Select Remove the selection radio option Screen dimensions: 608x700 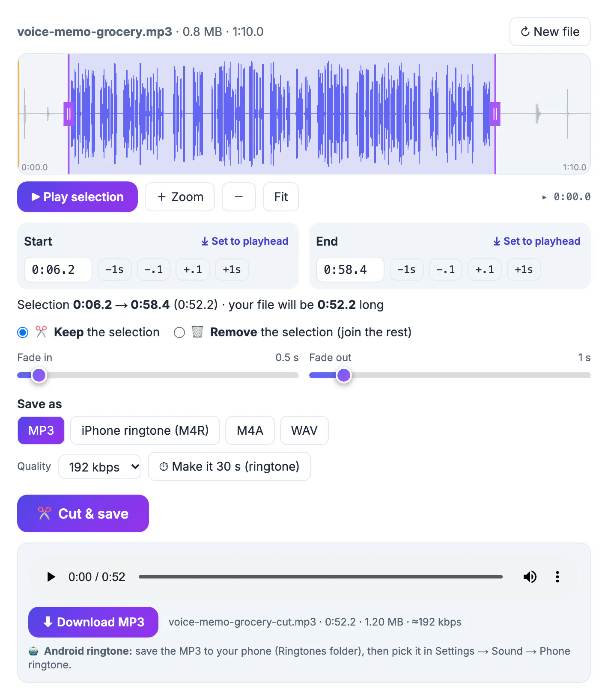coord(179,332)
